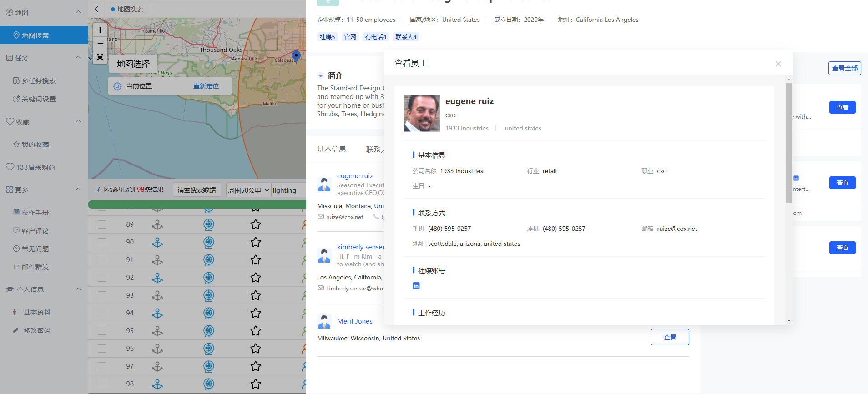Viewport: 868px width, 394px height.
Task: Click the anchor icon in row 90
Action: [157, 242]
